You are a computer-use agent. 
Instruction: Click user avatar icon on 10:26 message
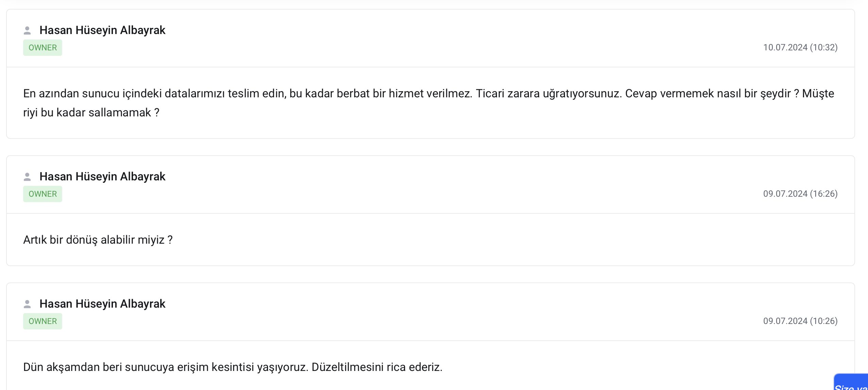(27, 304)
